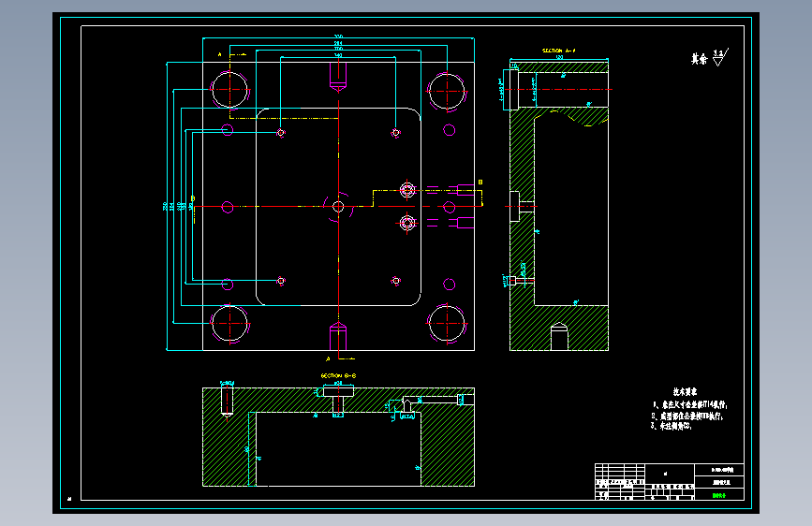Select technical requirement note number 2

(687, 416)
